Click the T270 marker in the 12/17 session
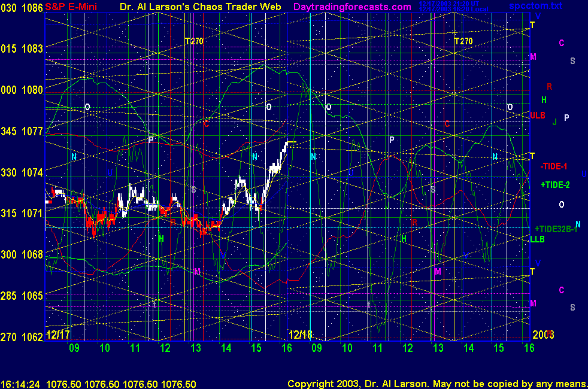Image resolution: width=588 pixels, height=389 pixels. (194, 41)
